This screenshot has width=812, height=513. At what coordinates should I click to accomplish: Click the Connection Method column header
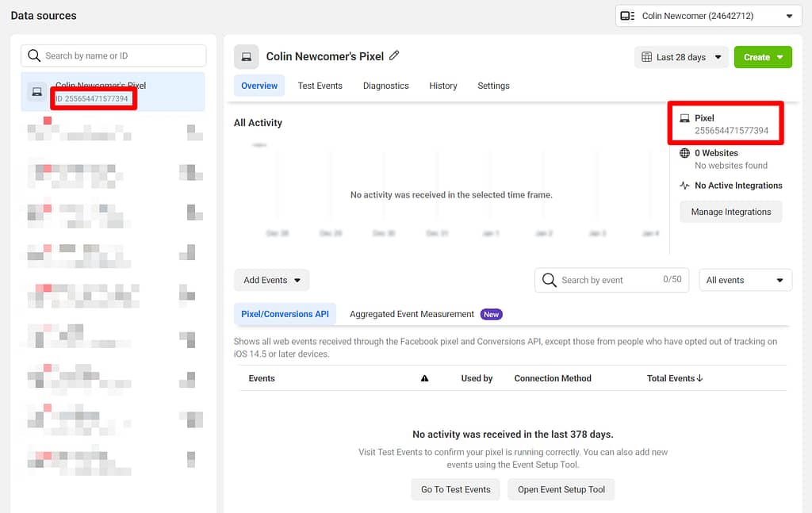coord(553,378)
